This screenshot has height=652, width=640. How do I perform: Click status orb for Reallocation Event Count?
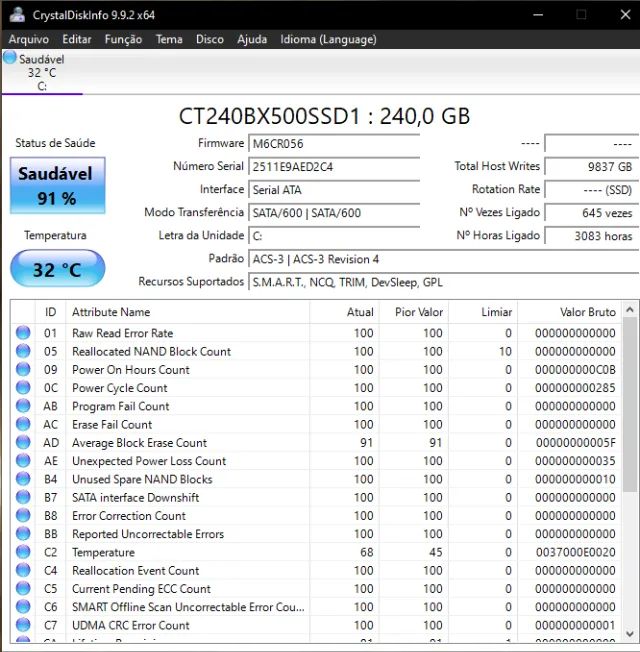(23, 570)
